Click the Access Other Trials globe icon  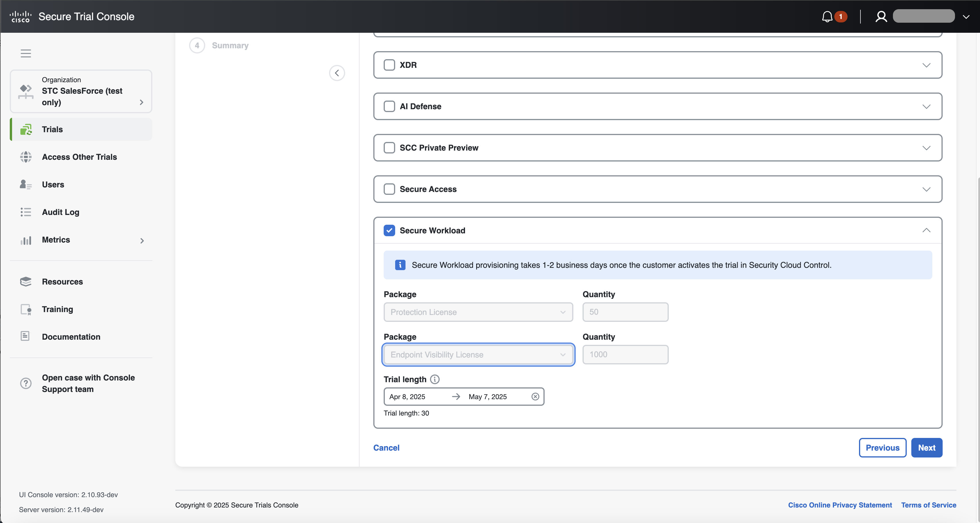point(26,157)
